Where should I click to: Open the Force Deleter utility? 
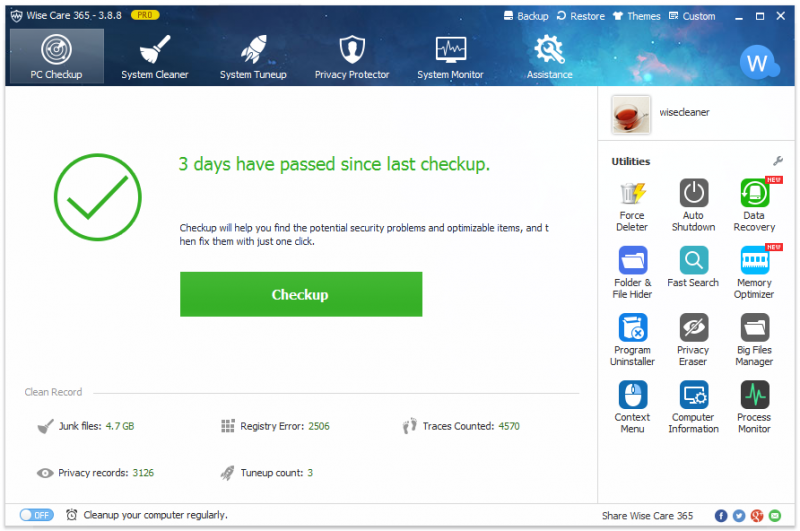[x=632, y=205]
